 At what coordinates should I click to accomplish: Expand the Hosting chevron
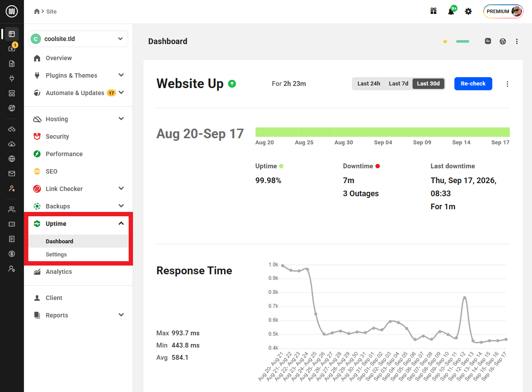[x=121, y=119]
